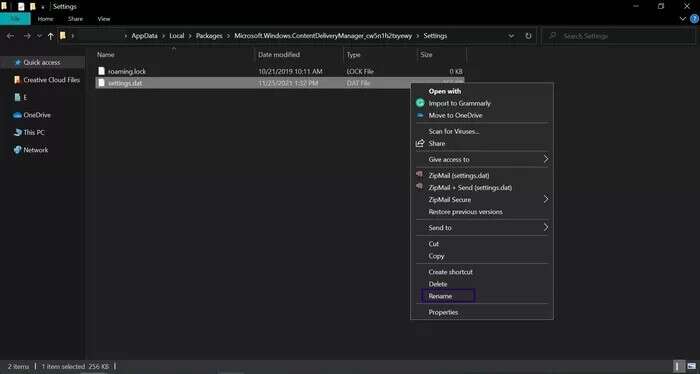Click Local in breadcrumb path
Viewport: 700px width, 374px height.
pyautogui.click(x=176, y=36)
